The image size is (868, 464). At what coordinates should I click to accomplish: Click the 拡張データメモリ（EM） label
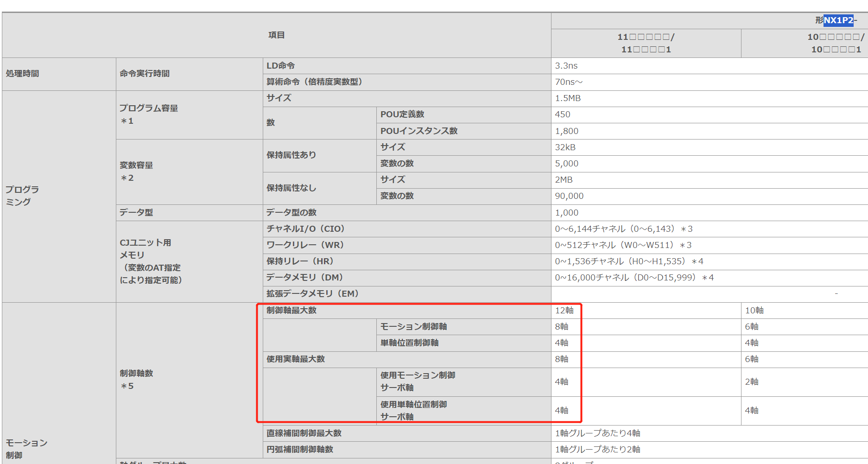(312, 294)
